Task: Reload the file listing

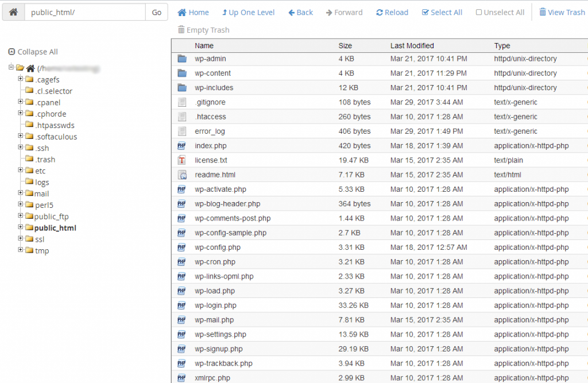Action: pyautogui.click(x=392, y=13)
